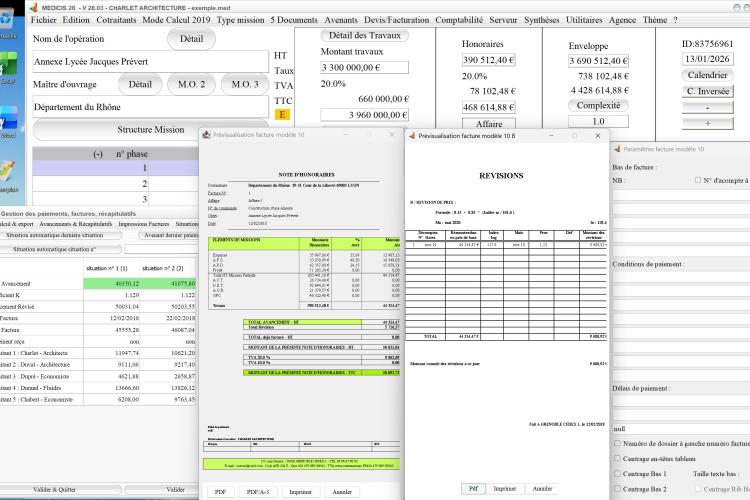The width and height of the screenshot is (750, 500).
Task: Open the Utilitaires menu
Action: click(x=584, y=20)
